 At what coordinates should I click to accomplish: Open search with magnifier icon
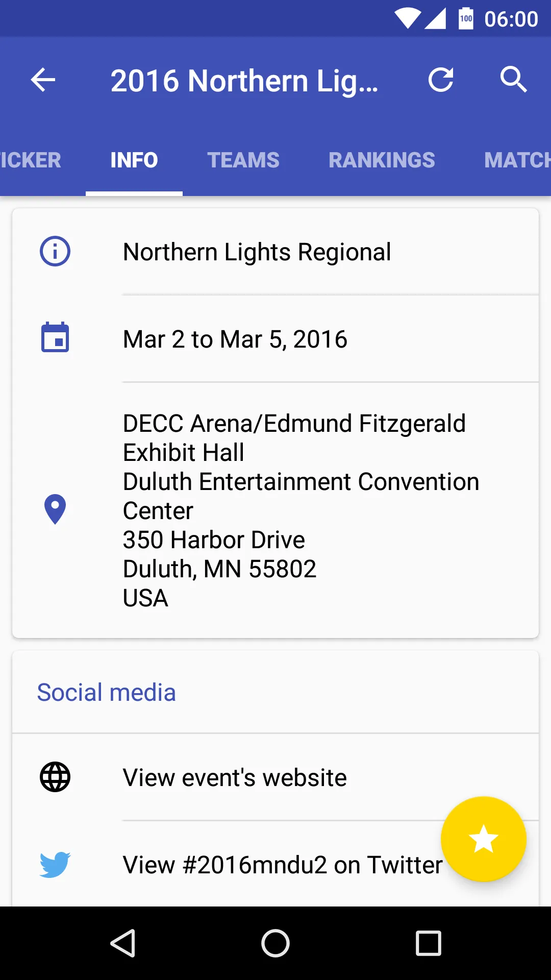pyautogui.click(x=513, y=80)
